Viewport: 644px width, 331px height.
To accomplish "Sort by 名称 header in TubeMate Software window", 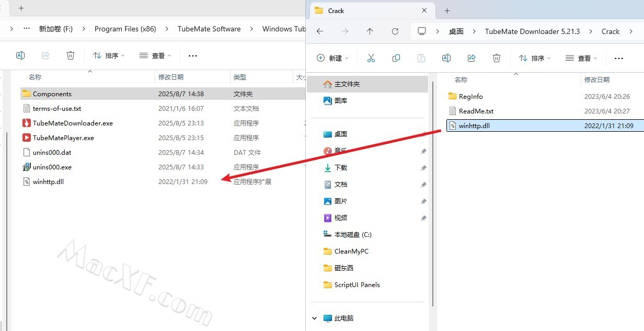I will pyautogui.click(x=35, y=77).
